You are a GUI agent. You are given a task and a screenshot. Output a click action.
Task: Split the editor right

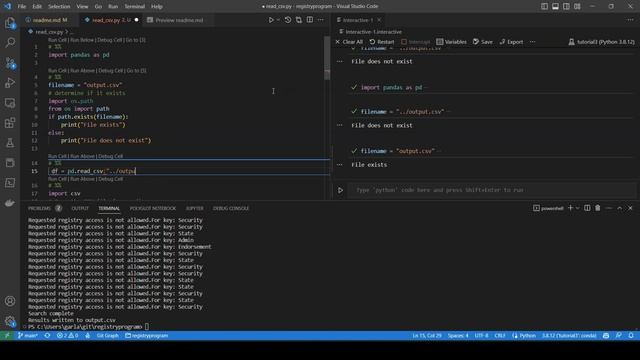click(310, 20)
